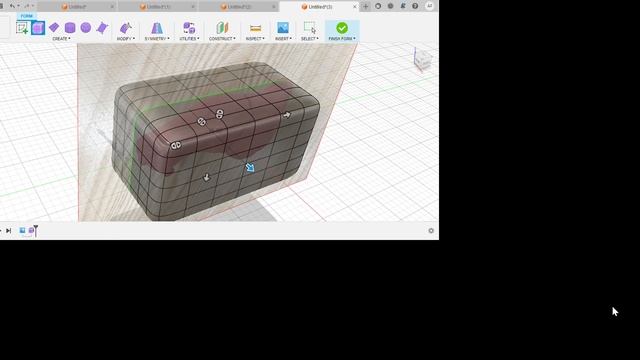Click the ViewCube in the viewport corner

422,60
